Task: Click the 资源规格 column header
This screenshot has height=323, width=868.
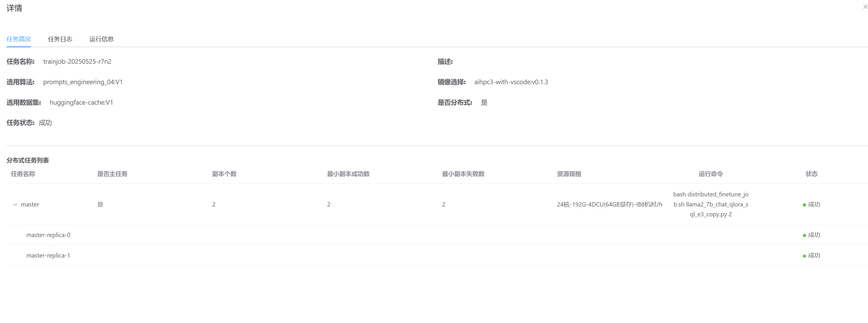Action: (569, 174)
